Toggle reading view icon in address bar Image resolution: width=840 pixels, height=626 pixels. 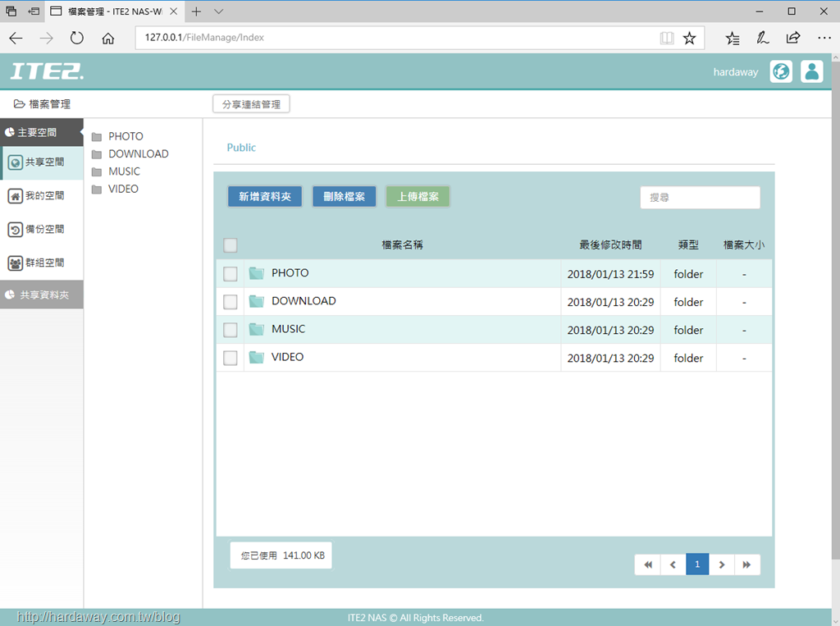tap(666, 38)
